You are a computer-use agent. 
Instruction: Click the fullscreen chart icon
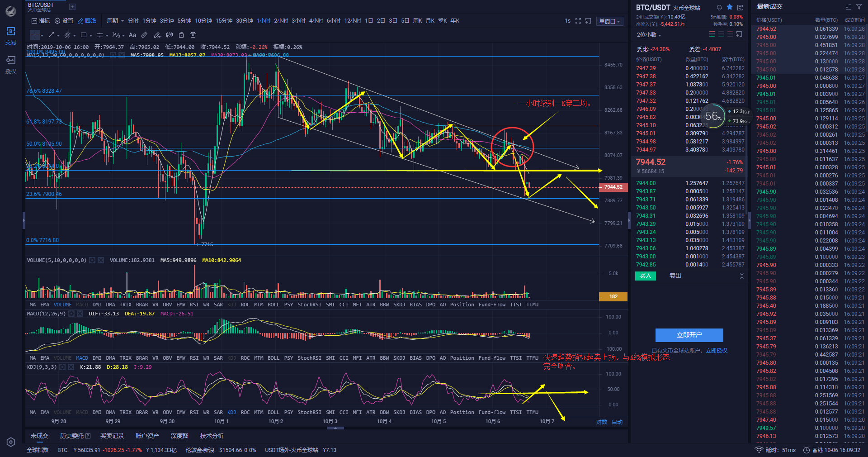click(578, 21)
